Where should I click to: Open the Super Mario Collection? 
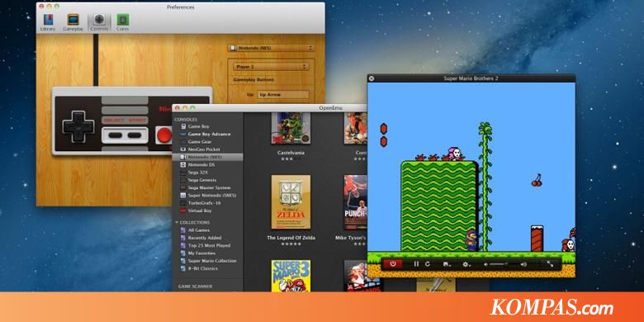click(x=207, y=261)
